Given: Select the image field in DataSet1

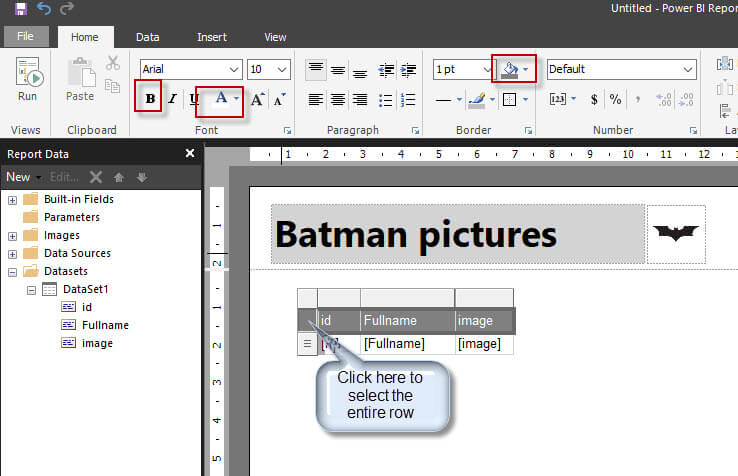Looking at the screenshot, I should click(97, 343).
